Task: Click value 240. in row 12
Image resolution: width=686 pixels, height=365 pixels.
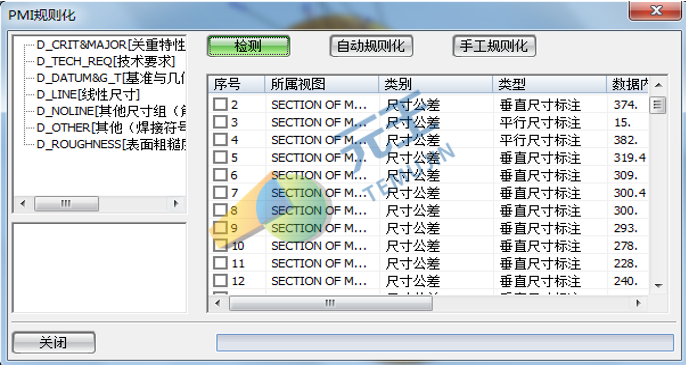Action: coord(625,281)
